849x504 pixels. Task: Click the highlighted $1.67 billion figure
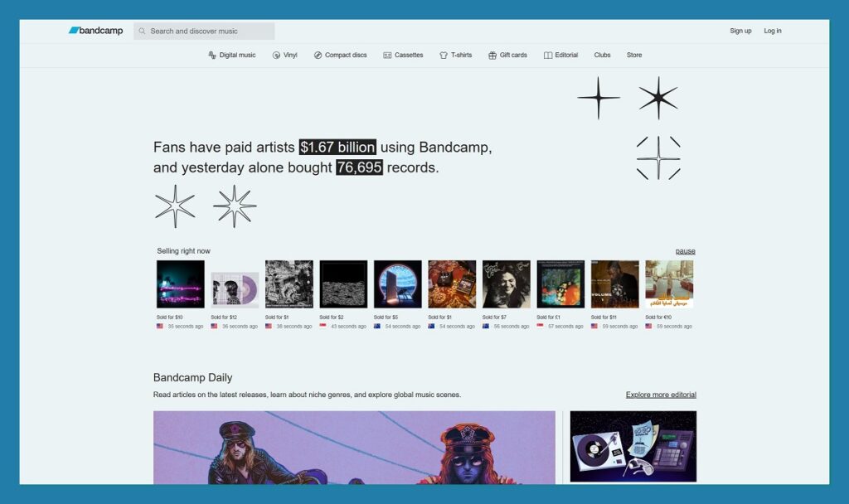click(x=337, y=148)
